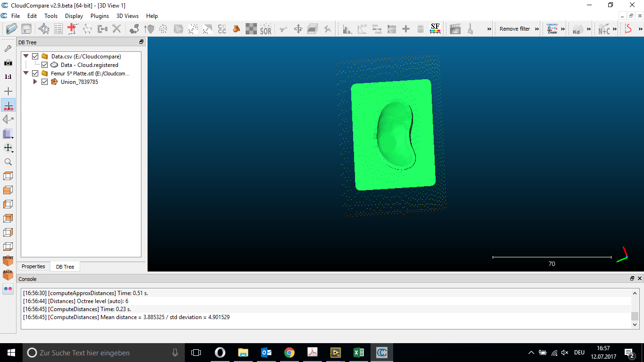Click the auto pick rotation center icon
The height and width of the screenshot is (362, 644).
[8, 105]
